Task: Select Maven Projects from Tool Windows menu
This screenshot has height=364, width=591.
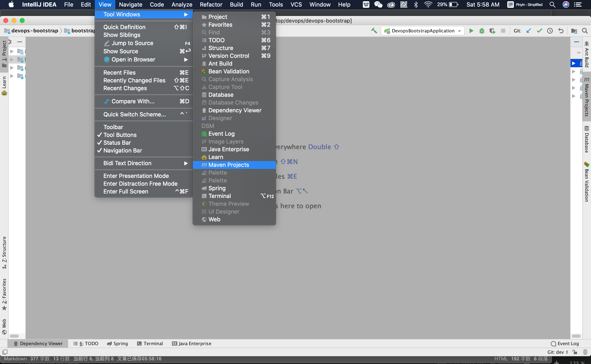Action: [x=229, y=165]
